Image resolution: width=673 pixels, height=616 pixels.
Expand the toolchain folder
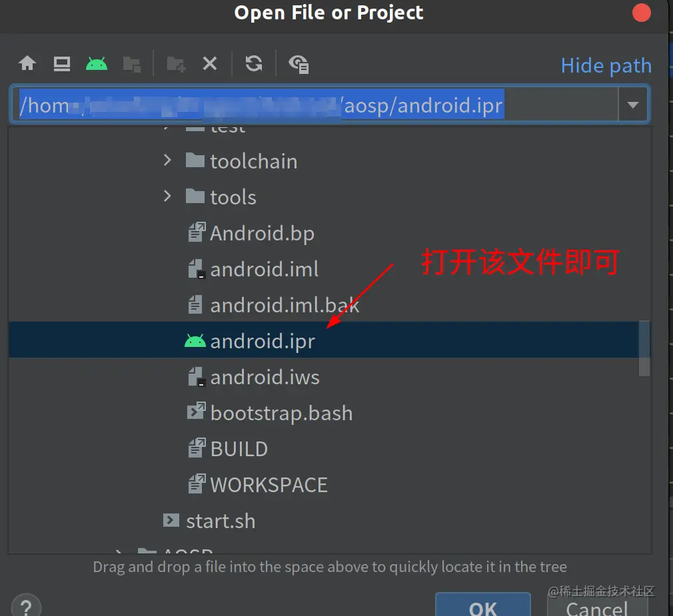(x=168, y=161)
